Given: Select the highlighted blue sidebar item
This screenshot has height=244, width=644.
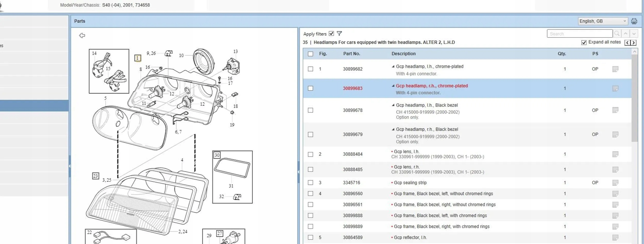Looking at the screenshot, I should pyautogui.click(x=34, y=106).
